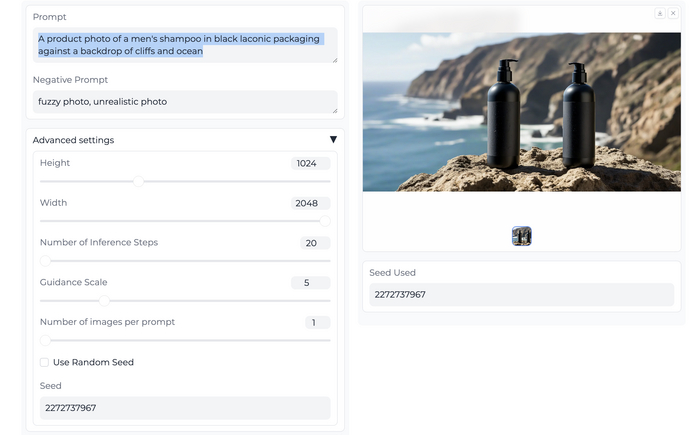Viewport: 700px width, 435px height.
Task: Select the gallery thumbnail below the image
Action: [522, 236]
